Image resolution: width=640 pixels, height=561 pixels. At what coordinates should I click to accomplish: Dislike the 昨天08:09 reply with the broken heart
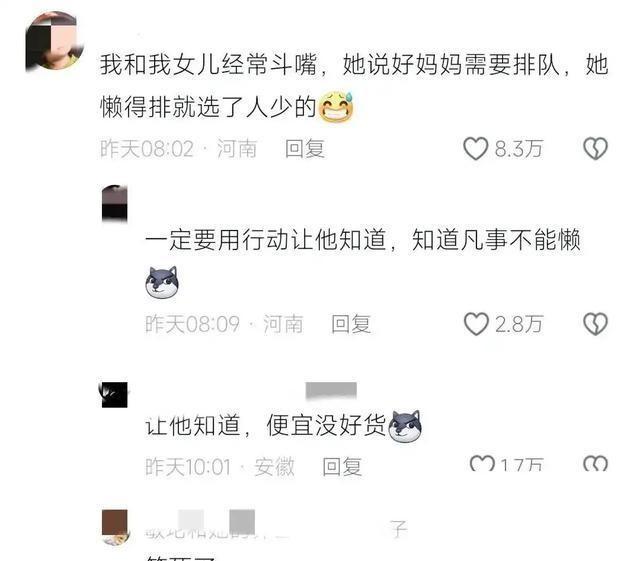(596, 324)
